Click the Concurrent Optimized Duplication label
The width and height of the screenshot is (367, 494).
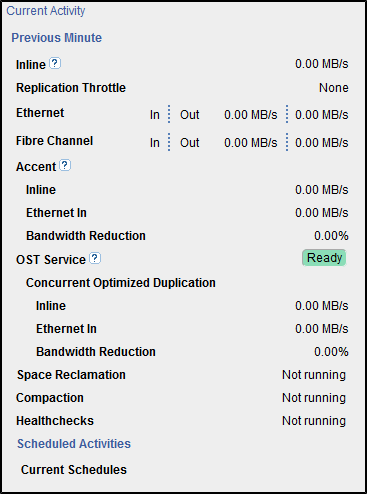(x=121, y=283)
